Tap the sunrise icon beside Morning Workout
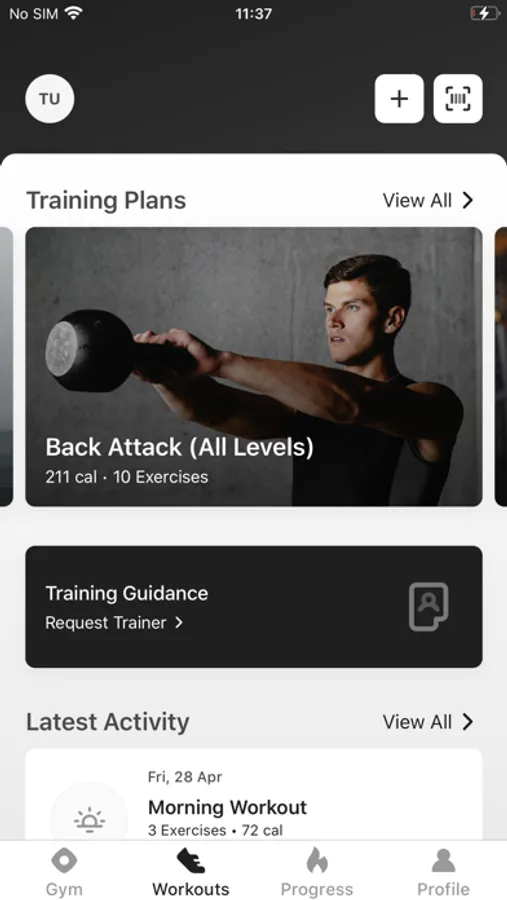Screen dimensions: 507x900 coord(89,821)
